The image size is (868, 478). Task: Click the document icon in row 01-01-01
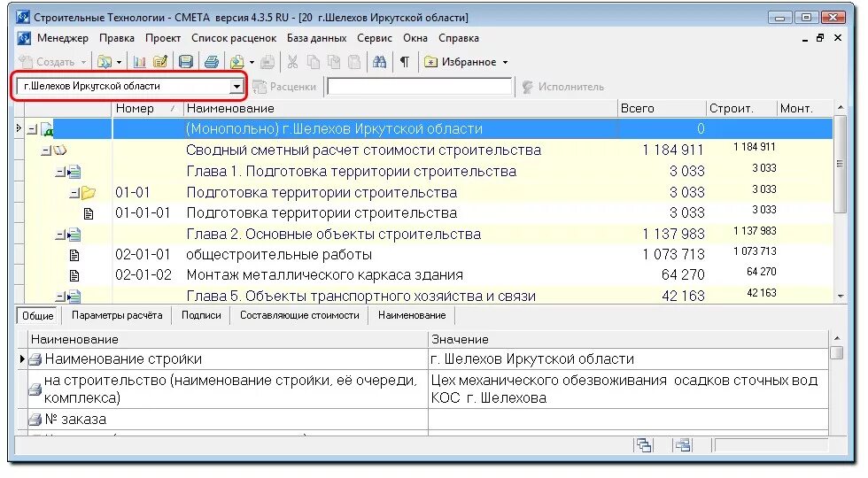click(x=89, y=213)
